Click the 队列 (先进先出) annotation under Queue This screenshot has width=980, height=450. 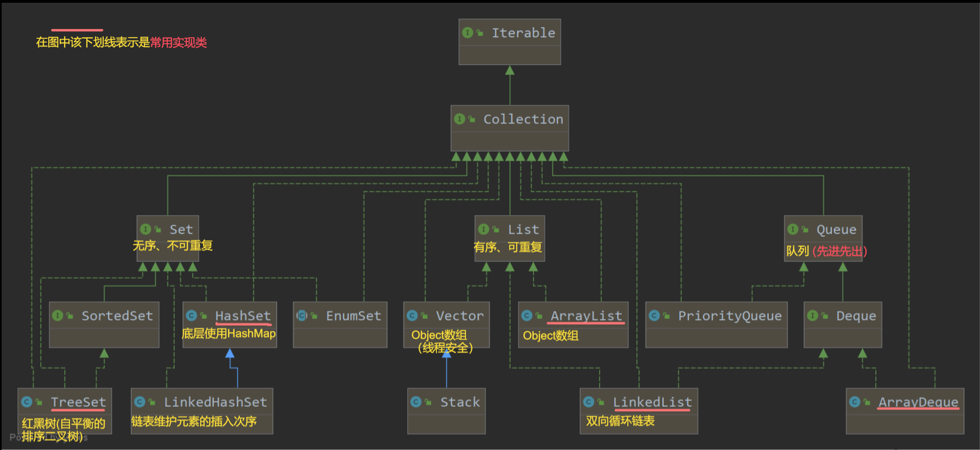click(x=826, y=252)
